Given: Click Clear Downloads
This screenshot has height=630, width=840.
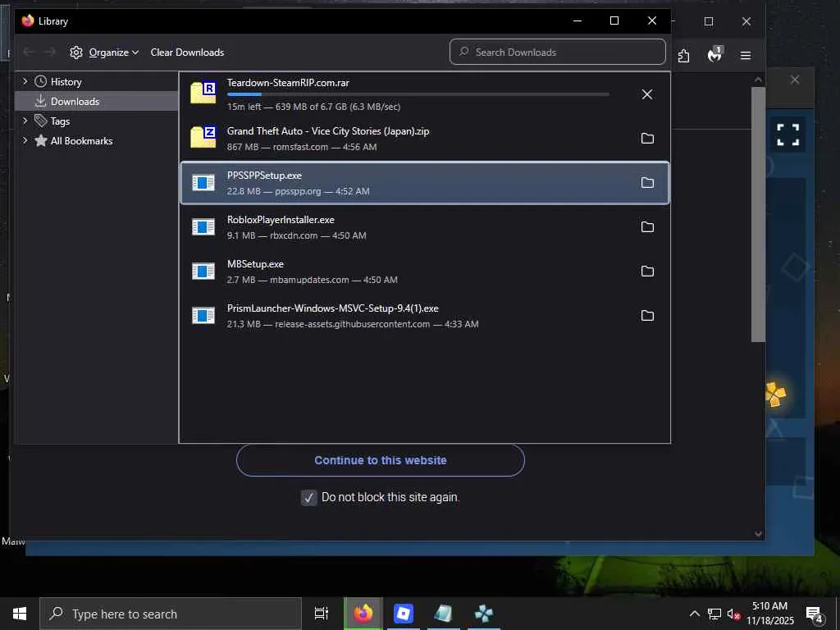Looking at the screenshot, I should [x=187, y=52].
